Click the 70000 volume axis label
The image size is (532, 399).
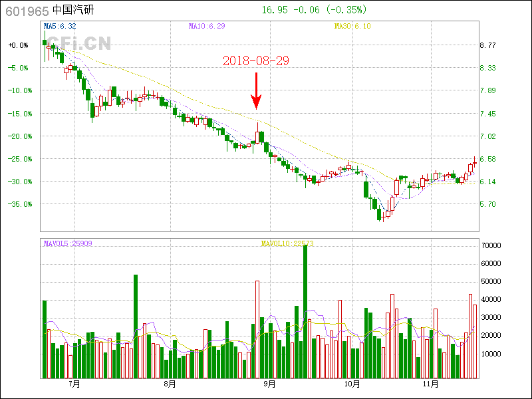491,245
